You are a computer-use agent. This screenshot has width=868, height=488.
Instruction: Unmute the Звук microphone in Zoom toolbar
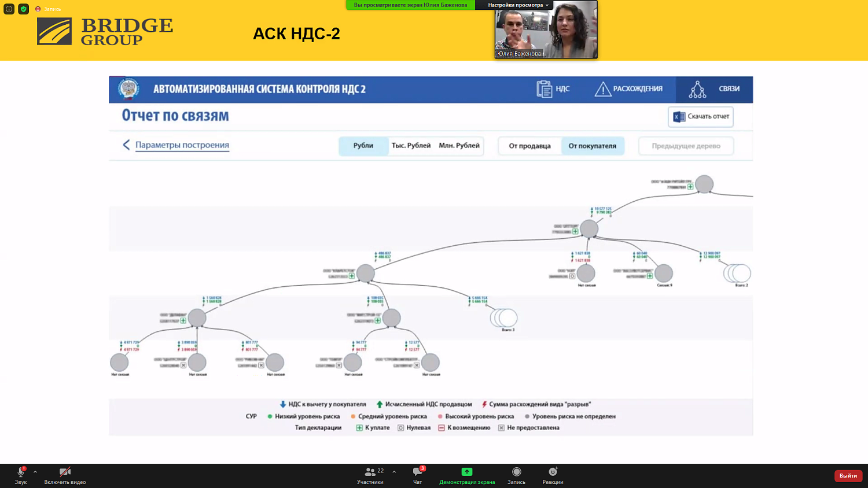[21, 472]
